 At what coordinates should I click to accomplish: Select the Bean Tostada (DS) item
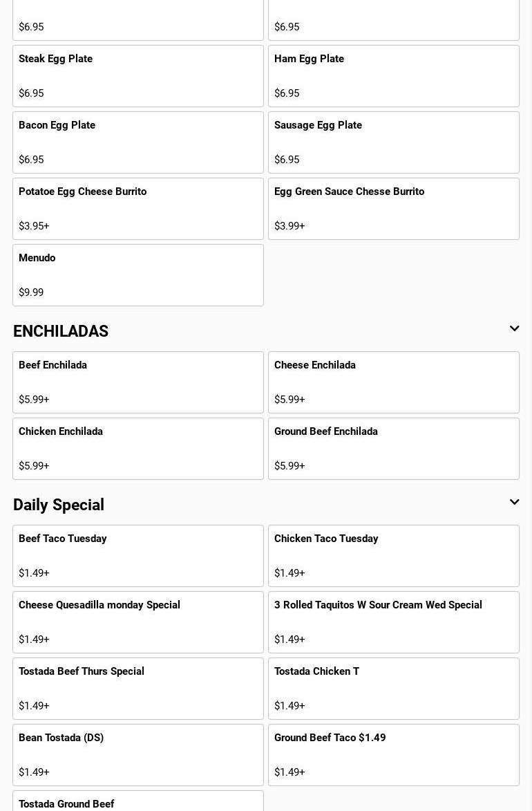point(138,755)
